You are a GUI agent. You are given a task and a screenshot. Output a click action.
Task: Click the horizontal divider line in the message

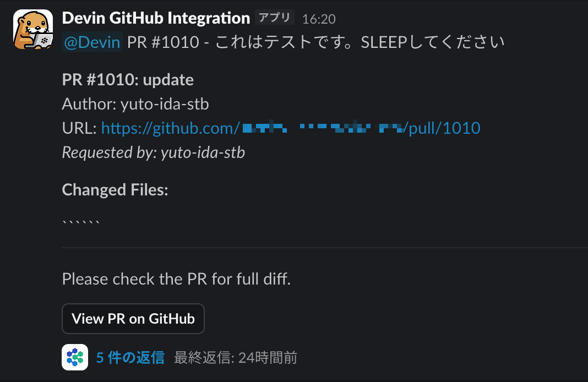[325, 248]
